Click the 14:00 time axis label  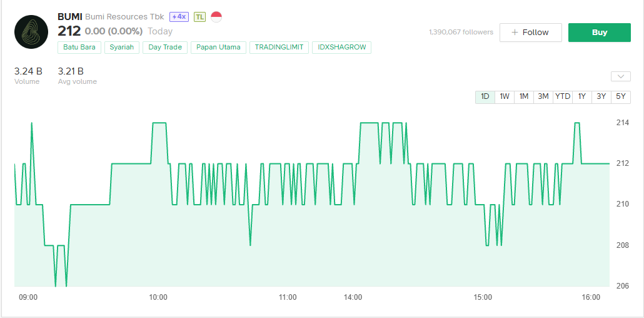click(x=353, y=297)
